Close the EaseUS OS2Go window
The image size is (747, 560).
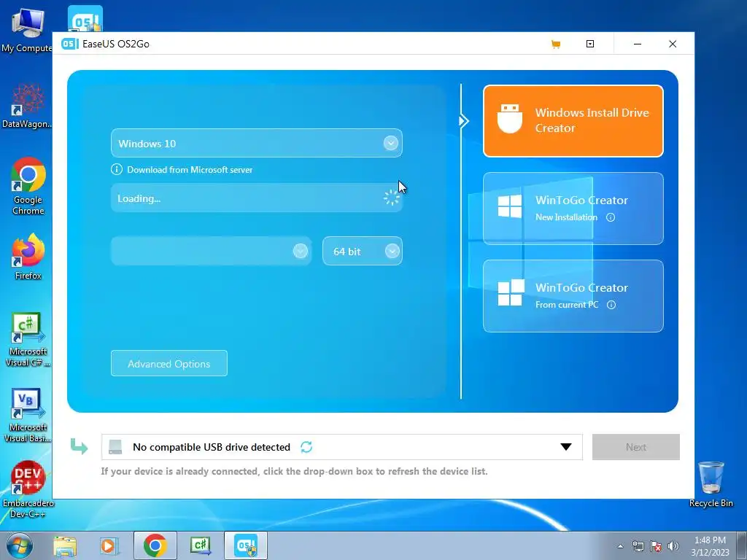[x=673, y=44]
